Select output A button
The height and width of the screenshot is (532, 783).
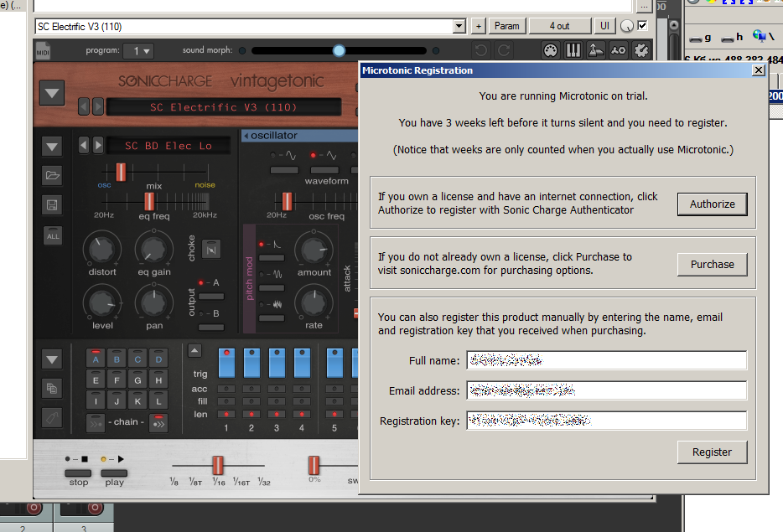pos(211,297)
